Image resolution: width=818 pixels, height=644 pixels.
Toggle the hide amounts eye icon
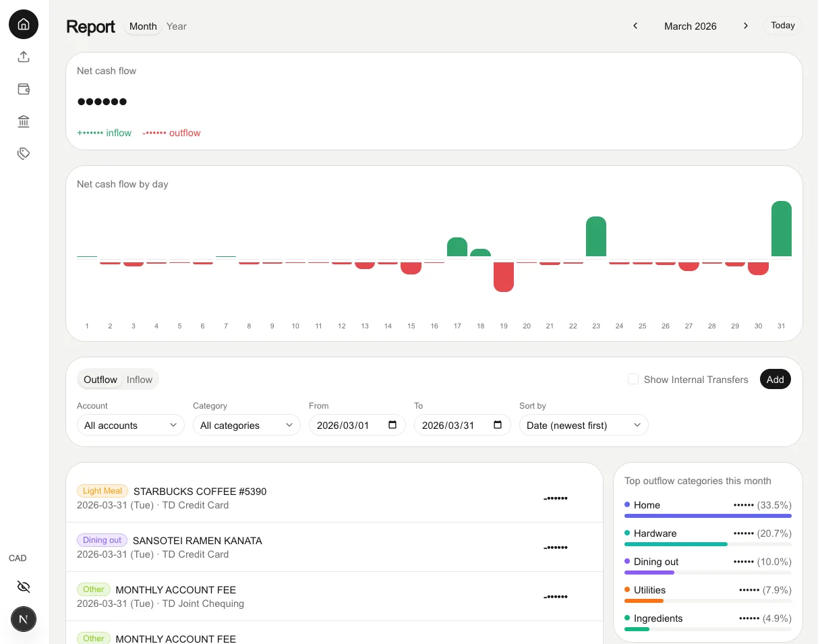(24, 587)
